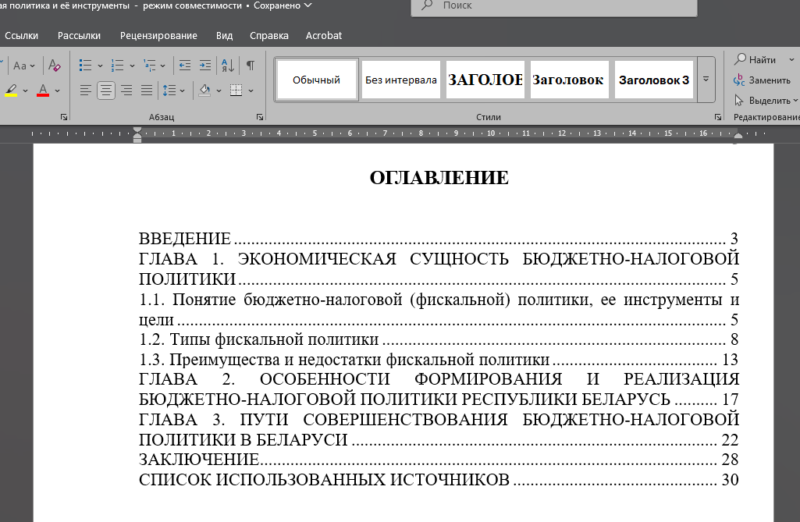This screenshot has height=522, width=800.
Task: Open the Справка tab
Action: [269, 36]
